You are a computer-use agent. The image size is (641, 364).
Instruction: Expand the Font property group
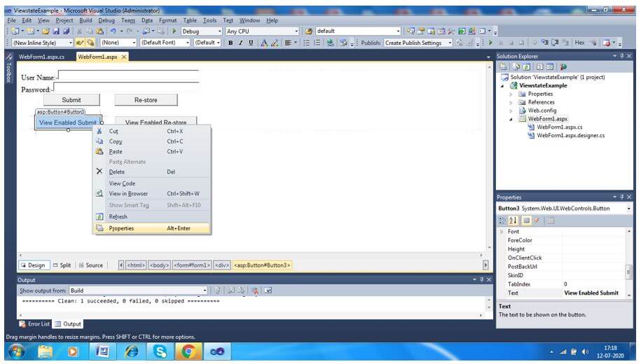pos(502,232)
